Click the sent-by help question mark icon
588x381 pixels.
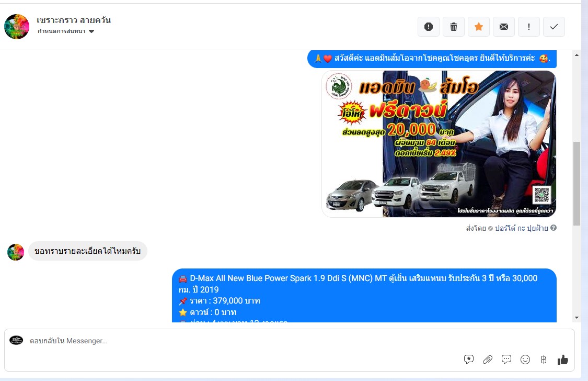[x=554, y=228]
